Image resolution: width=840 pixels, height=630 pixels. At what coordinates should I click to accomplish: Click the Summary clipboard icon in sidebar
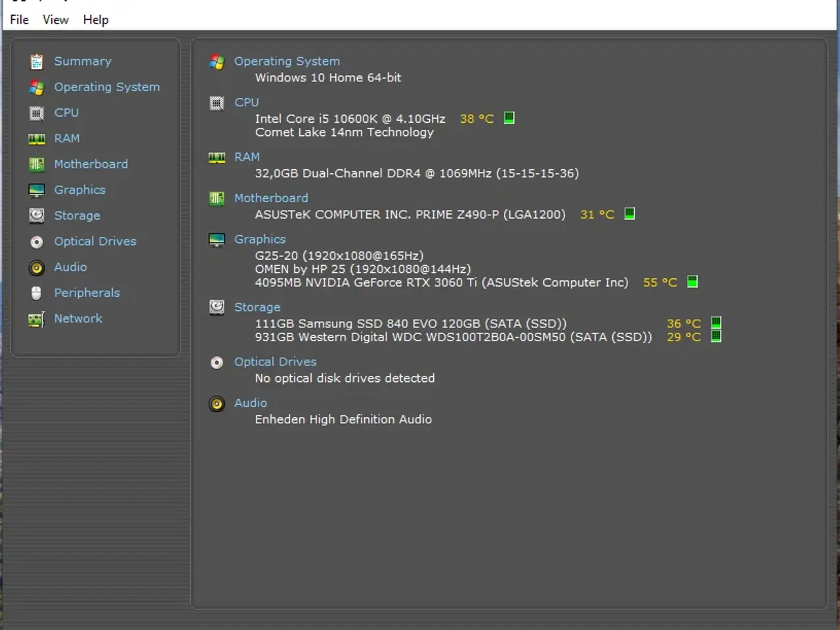tap(37, 62)
